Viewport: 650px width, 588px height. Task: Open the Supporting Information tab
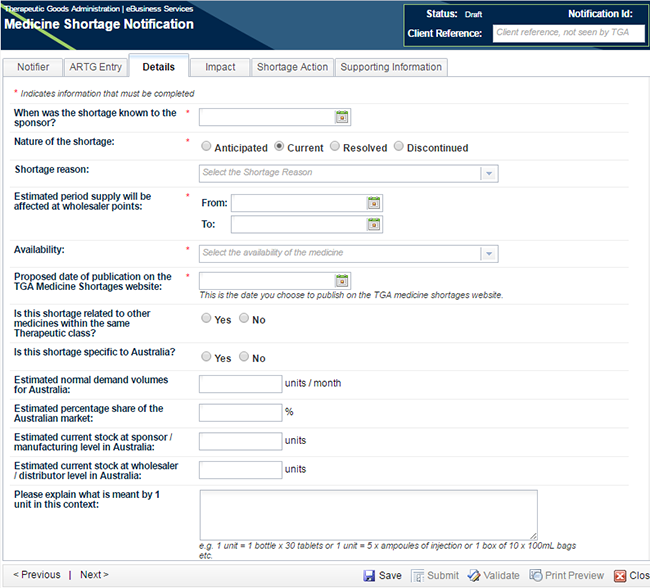[x=390, y=67]
